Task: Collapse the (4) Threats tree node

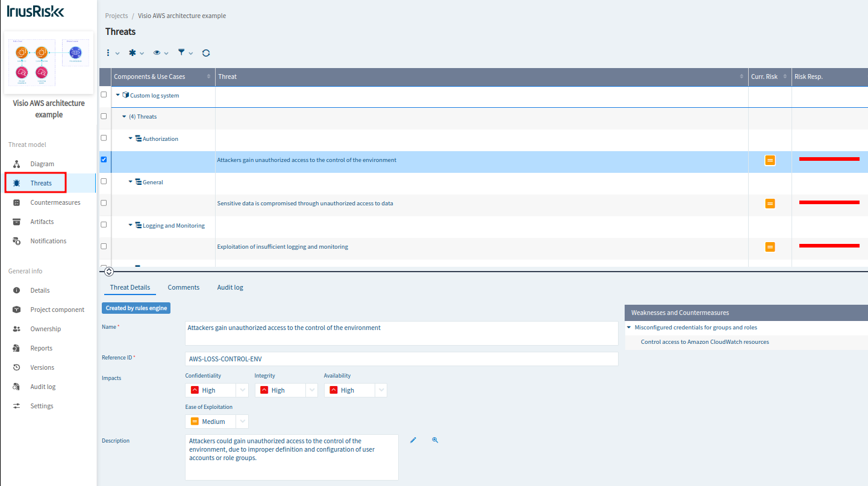Action: click(124, 116)
